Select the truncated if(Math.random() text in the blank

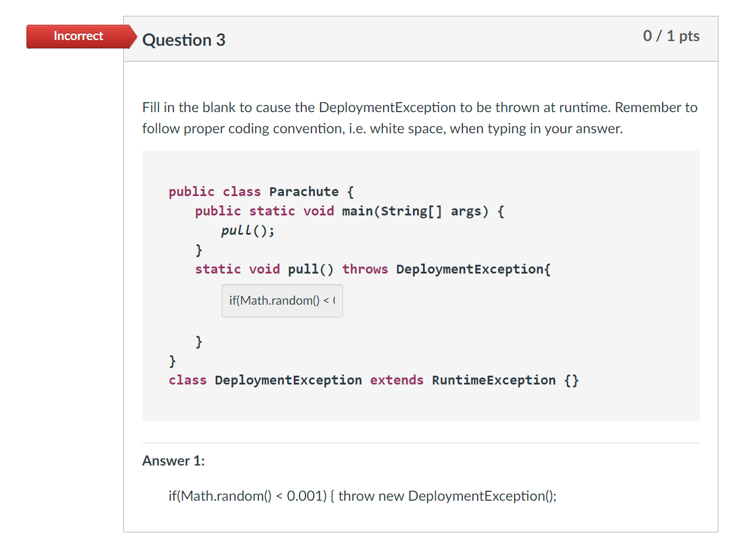[x=276, y=300]
